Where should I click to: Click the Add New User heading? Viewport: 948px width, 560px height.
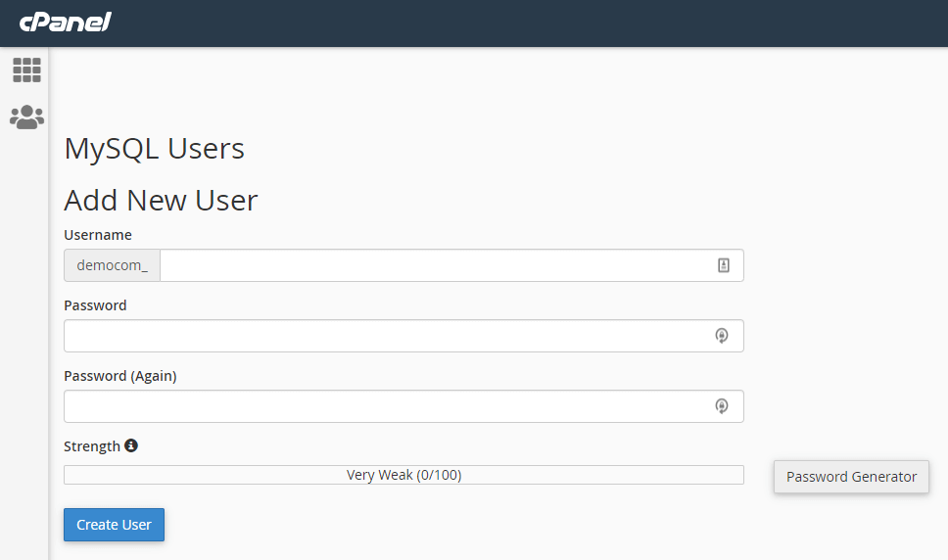coord(161,200)
